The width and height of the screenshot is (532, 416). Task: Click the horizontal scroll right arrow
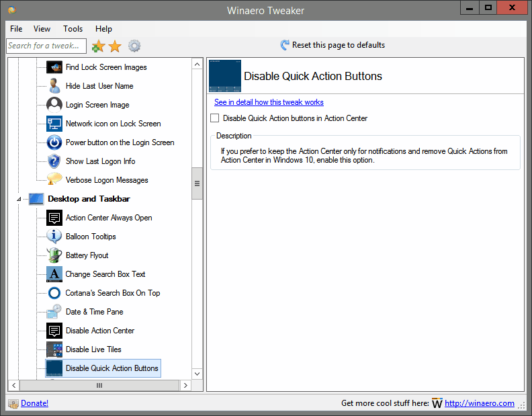click(x=185, y=386)
